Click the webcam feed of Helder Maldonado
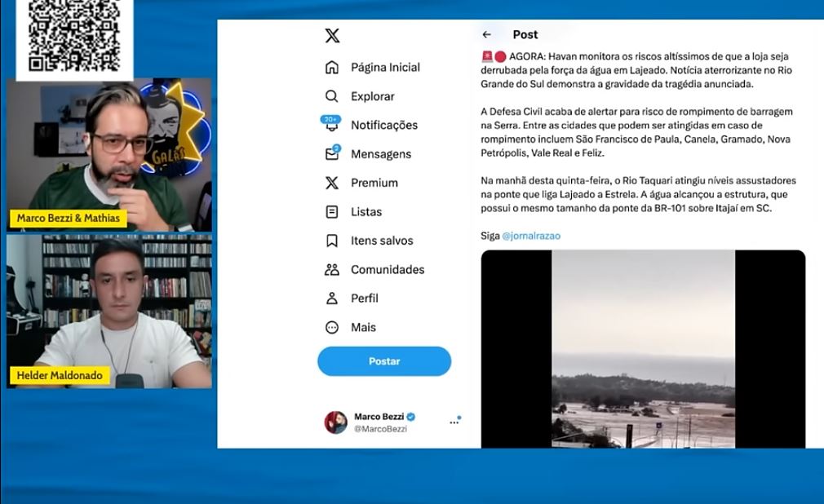This screenshot has width=824, height=504. coord(109,311)
